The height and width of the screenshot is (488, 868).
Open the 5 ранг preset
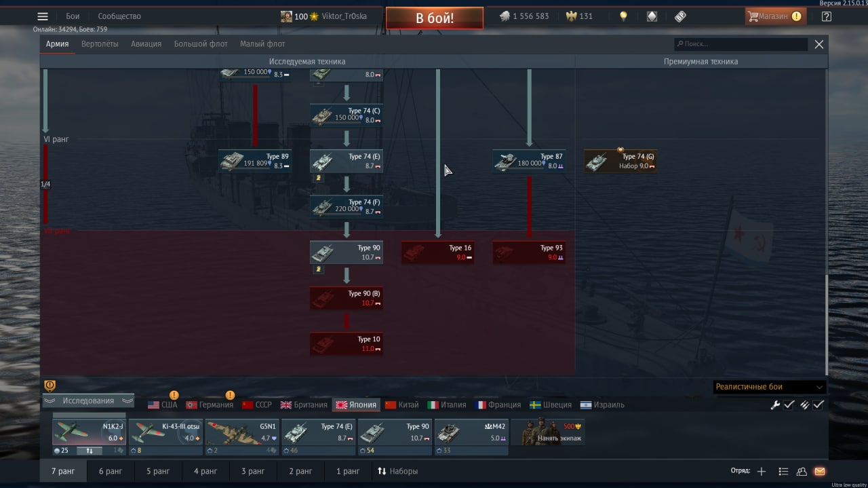(158, 471)
